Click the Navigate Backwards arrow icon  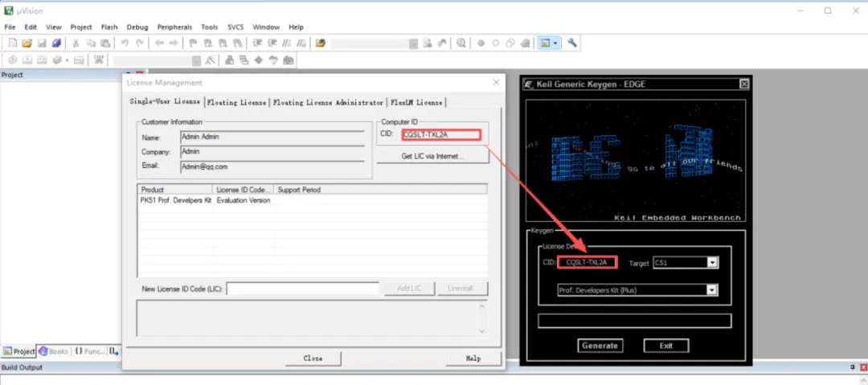point(159,43)
